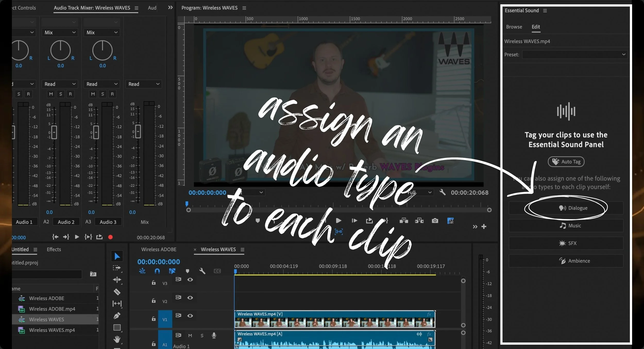Open the Mix track Read automation dropdown
The image size is (644, 349).
pos(144,84)
